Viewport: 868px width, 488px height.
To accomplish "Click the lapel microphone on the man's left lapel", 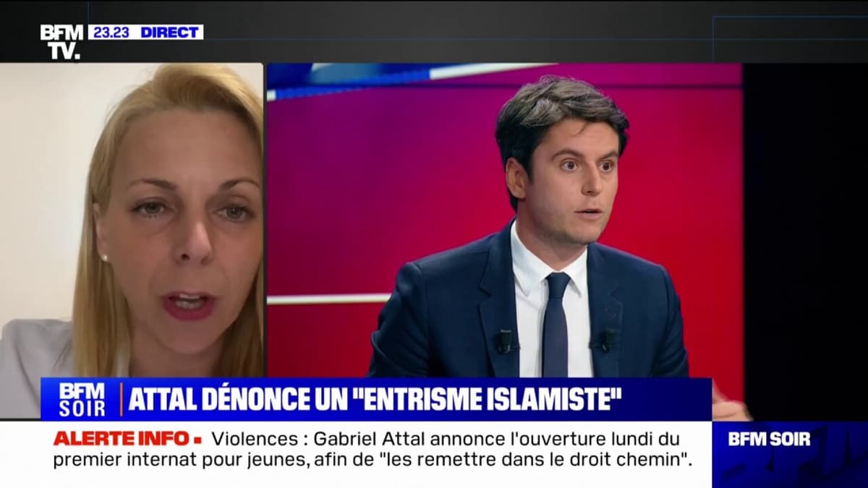I will coord(607,339).
